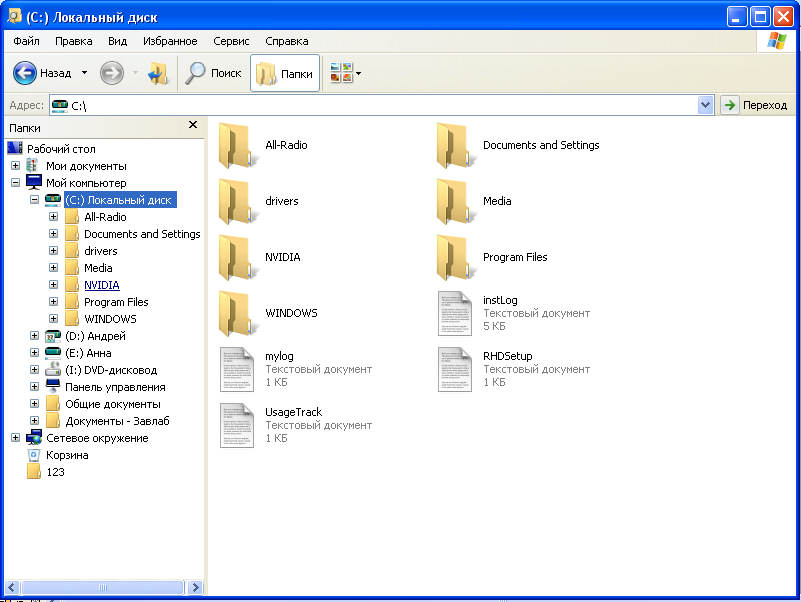Select the WINDOWS folder icon in main pane
The width and height of the screenshot is (801, 602).
coord(237,314)
